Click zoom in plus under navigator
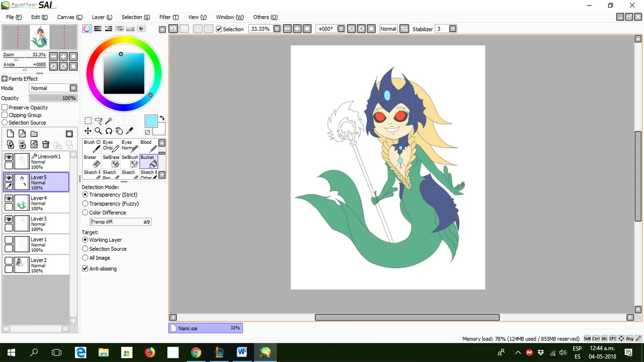Screen dimensions: 644x362 [63, 56]
